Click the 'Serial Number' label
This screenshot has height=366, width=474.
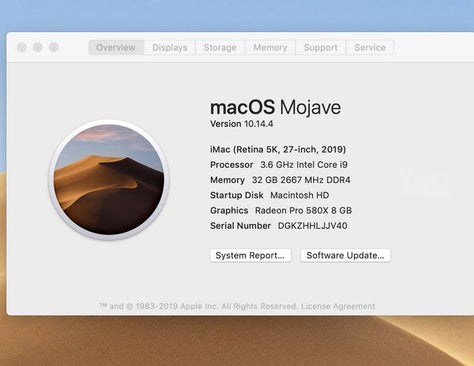pos(240,226)
